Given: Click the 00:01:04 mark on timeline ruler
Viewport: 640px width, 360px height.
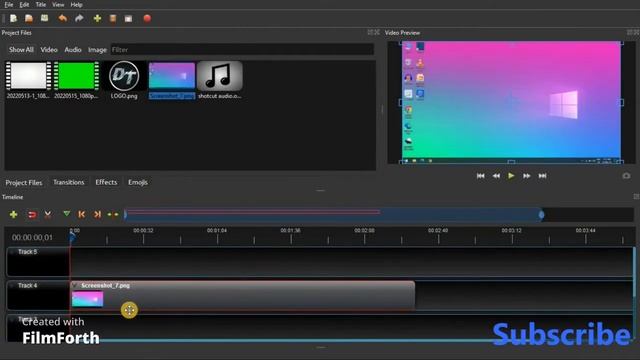Looking at the screenshot, I should [217, 231].
